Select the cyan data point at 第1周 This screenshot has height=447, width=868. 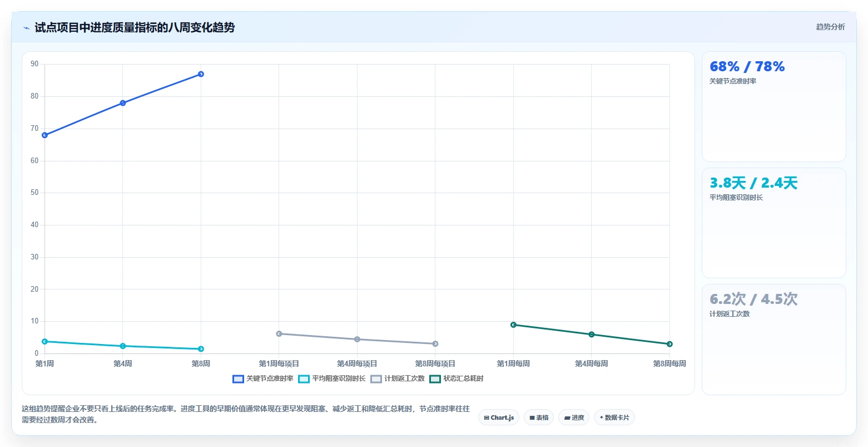(x=44, y=341)
